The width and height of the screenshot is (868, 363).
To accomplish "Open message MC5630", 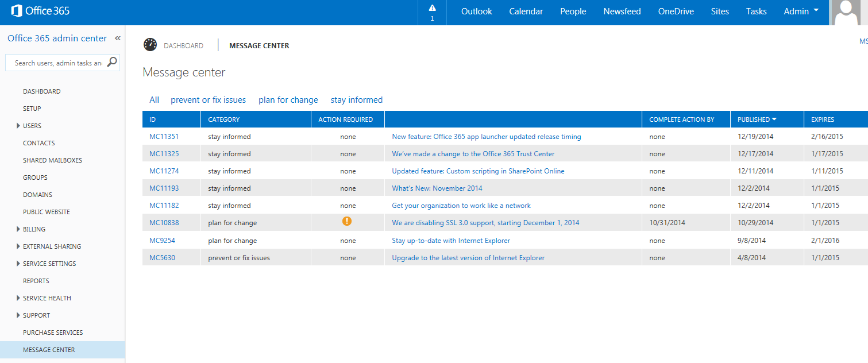I will click(x=162, y=258).
